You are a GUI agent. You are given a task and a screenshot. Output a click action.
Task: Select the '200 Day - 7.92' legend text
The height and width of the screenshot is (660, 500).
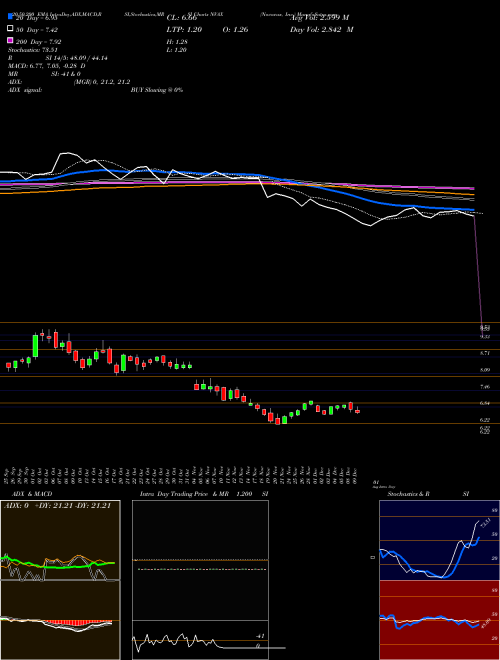(x=38, y=42)
